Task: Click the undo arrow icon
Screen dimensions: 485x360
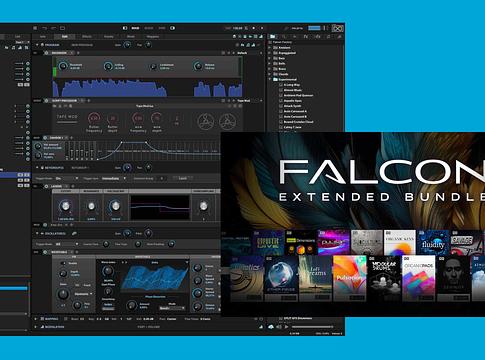Action: point(45,28)
